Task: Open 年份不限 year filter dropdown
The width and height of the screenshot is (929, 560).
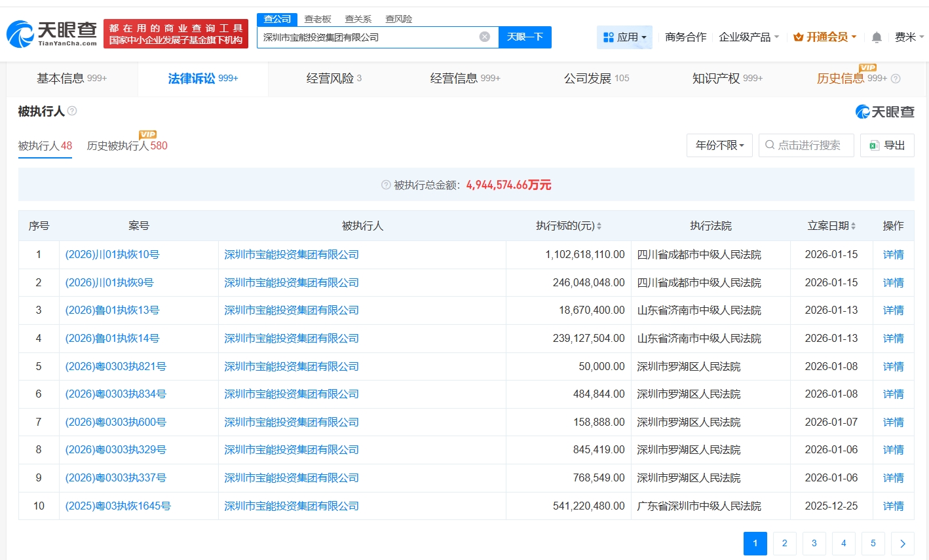Action: click(719, 145)
